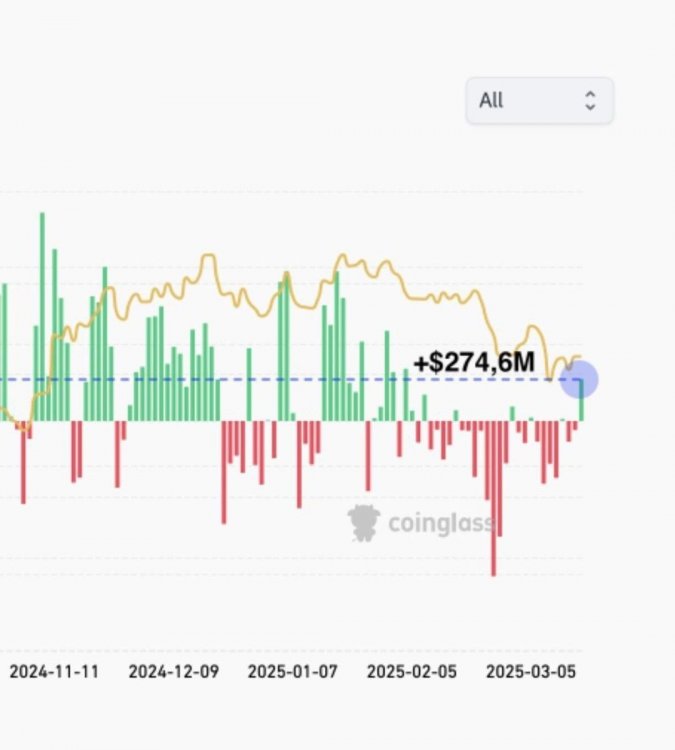Click the "coinglass" watermark text

coord(439,523)
